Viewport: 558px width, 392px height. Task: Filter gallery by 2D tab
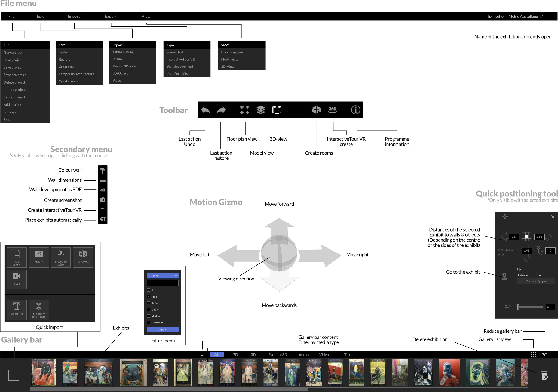tap(235, 355)
